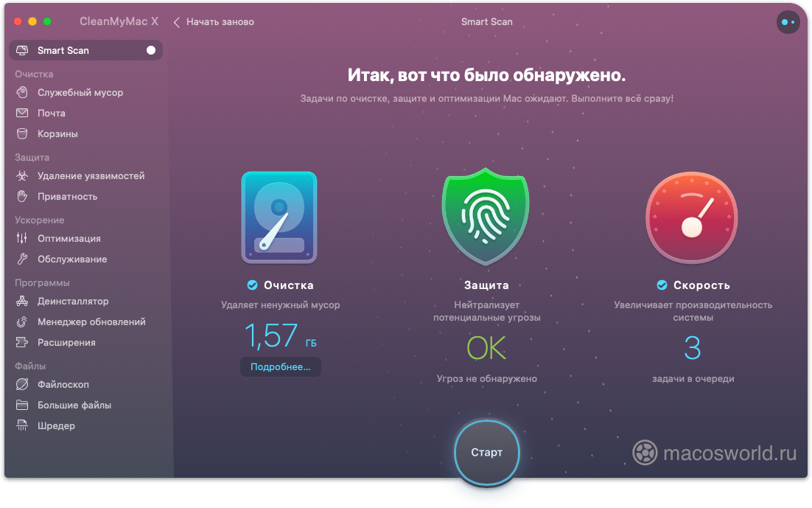The width and height of the screenshot is (812, 508).
Task: Select Большие файлы in the sidebar
Action: point(74,406)
